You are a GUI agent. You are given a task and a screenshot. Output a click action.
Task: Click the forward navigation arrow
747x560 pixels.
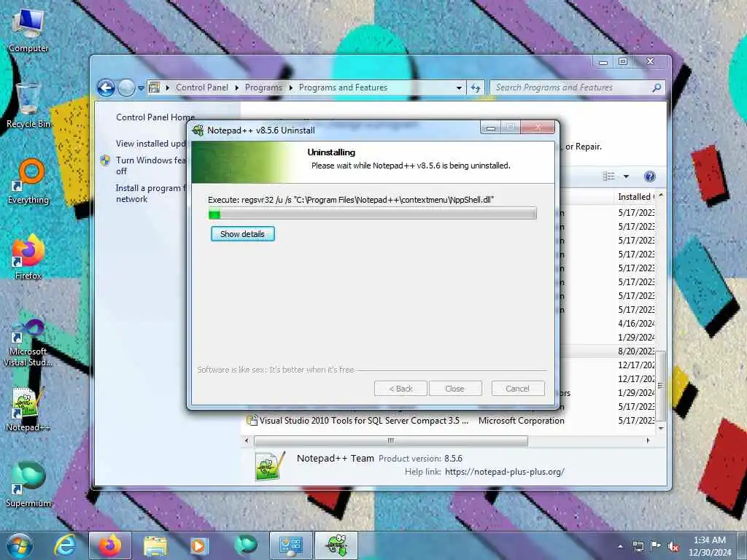click(x=126, y=87)
